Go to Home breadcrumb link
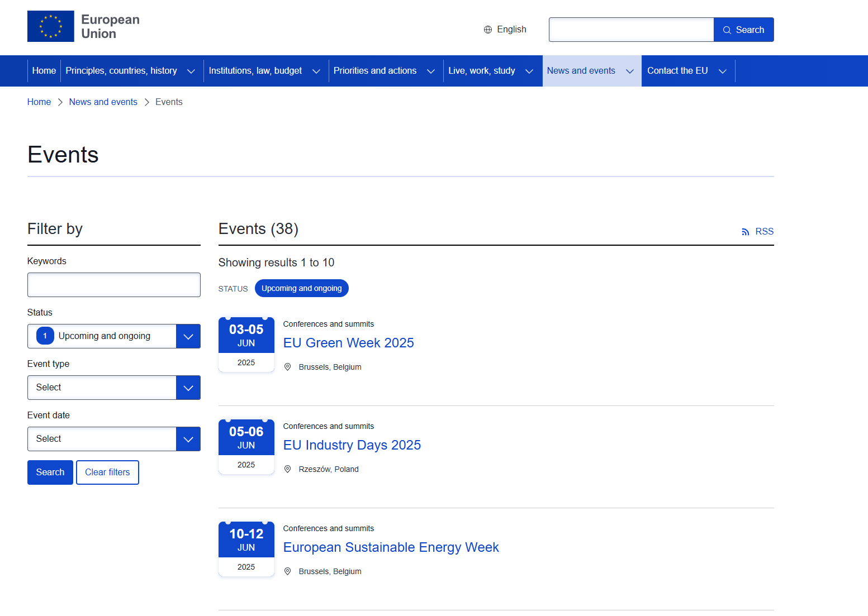 click(39, 102)
